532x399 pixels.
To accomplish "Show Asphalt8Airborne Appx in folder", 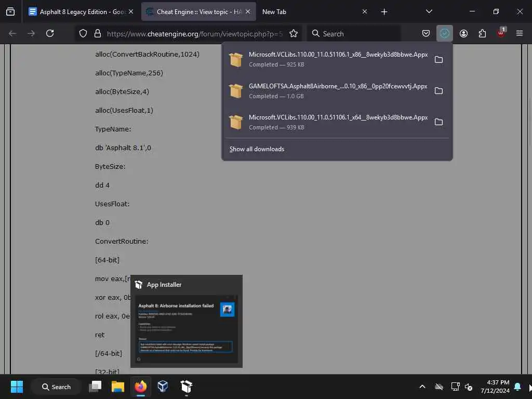I will (x=438, y=91).
